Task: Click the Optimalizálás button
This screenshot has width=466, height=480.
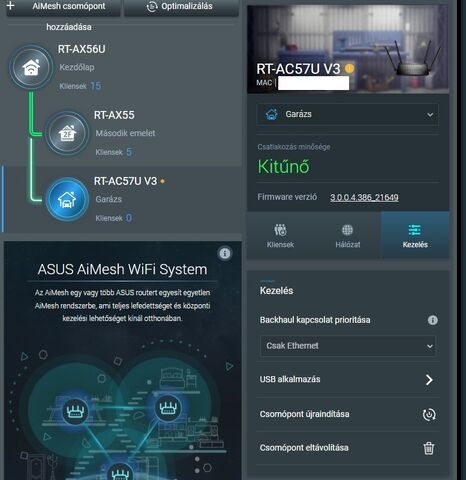Action: (181, 7)
